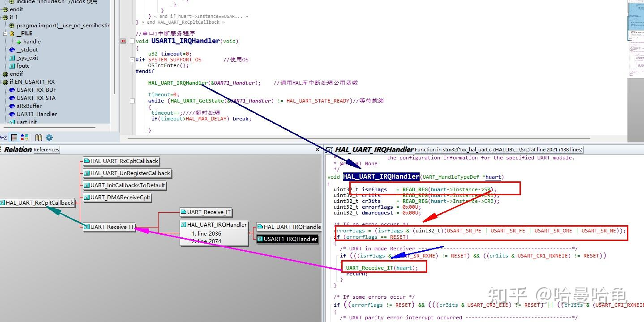644x322 pixels.
Task: Open the book icon in symbol toolbar
Action: point(39,137)
